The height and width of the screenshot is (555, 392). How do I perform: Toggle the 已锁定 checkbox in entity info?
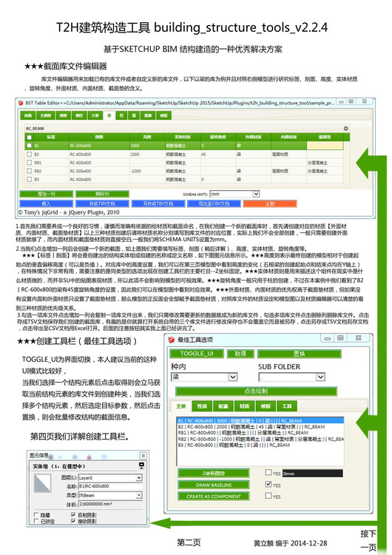pyautogui.click(x=36, y=521)
